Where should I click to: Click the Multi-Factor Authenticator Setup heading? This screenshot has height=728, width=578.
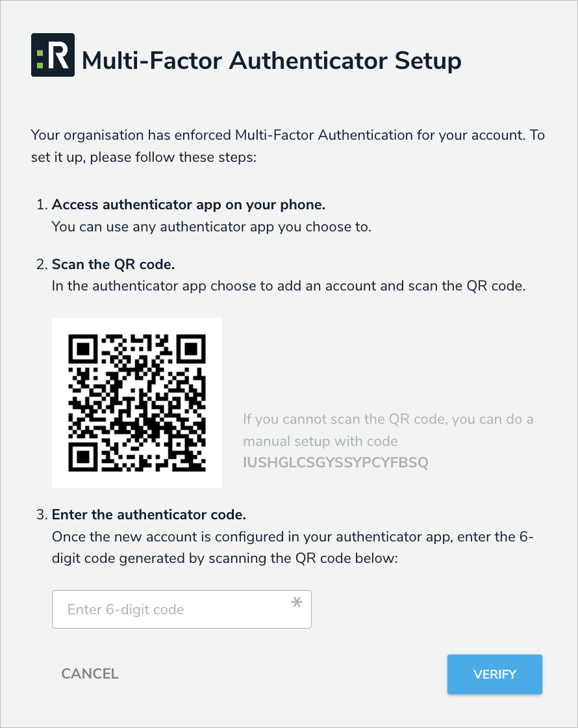click(271, 60)
